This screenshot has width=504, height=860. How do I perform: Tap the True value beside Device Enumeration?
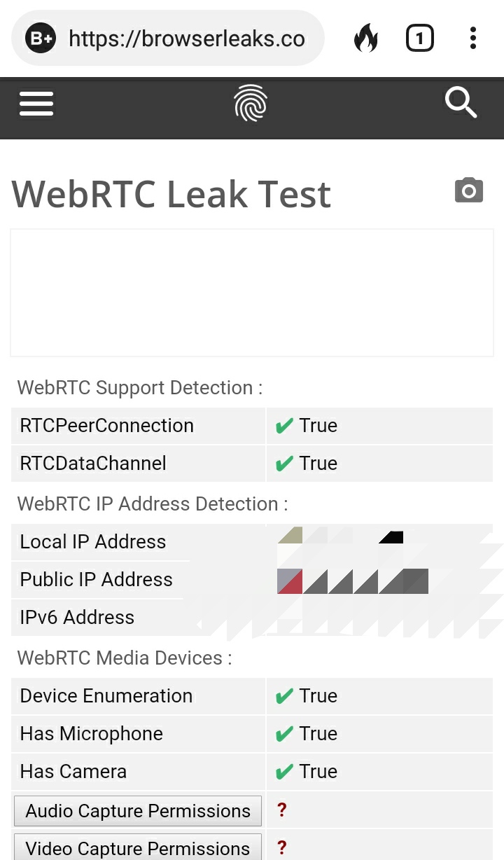click(318, 695)
